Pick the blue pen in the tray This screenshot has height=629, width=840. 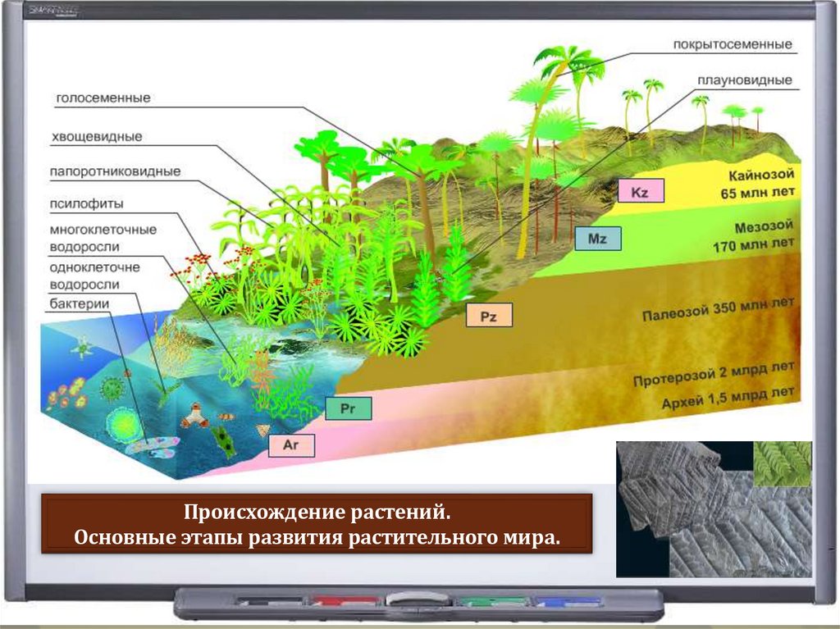click(x=568, y=602)
